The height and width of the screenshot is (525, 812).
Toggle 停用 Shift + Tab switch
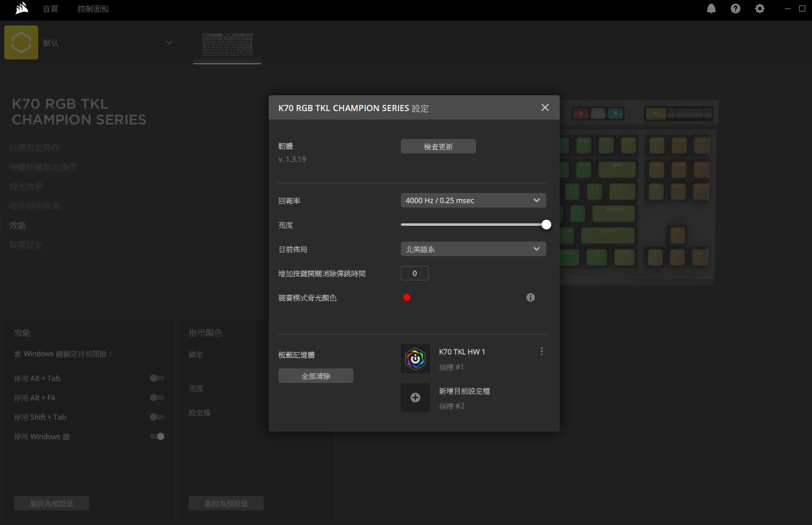tap(157, 417)
